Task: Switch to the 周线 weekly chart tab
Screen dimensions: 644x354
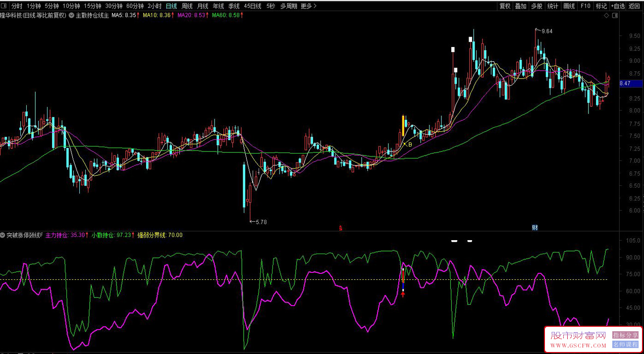Action: coord(187,6)
